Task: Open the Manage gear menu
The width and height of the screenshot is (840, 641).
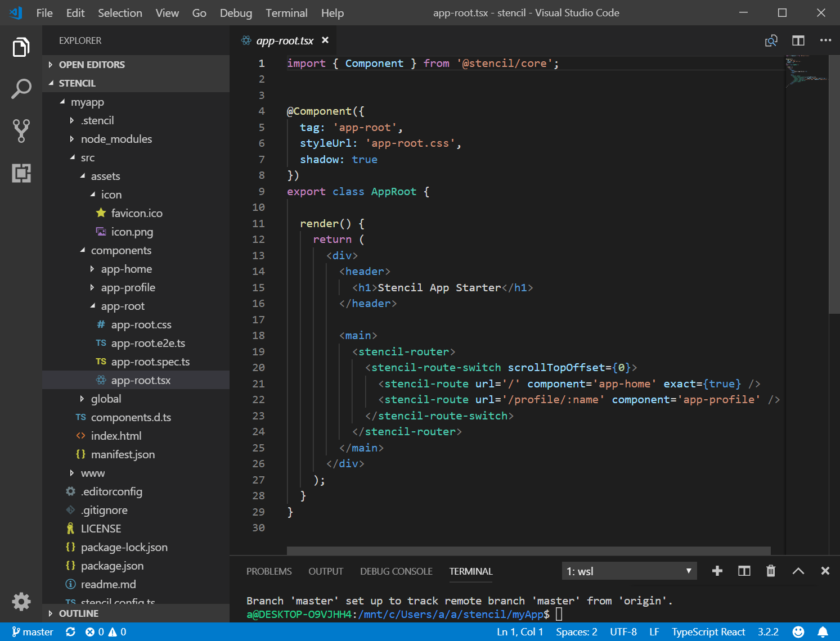Action: pyautogui.click(x=21, y=602)
